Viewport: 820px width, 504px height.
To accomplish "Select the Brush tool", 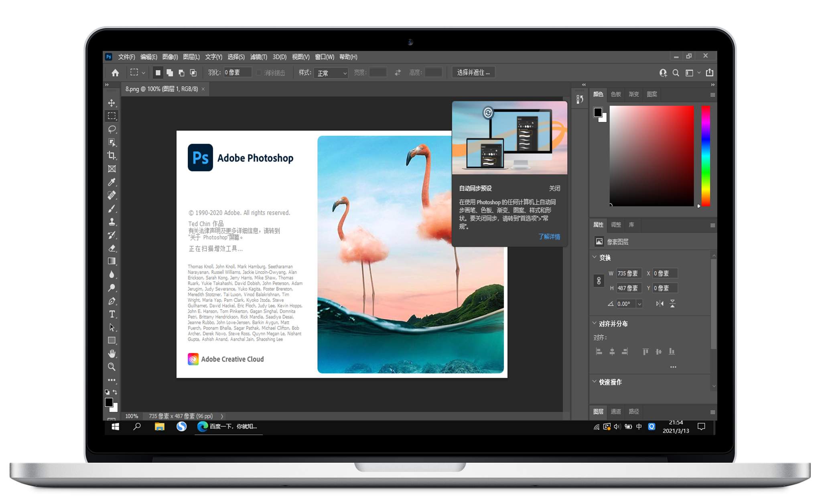I will [112, 208].
